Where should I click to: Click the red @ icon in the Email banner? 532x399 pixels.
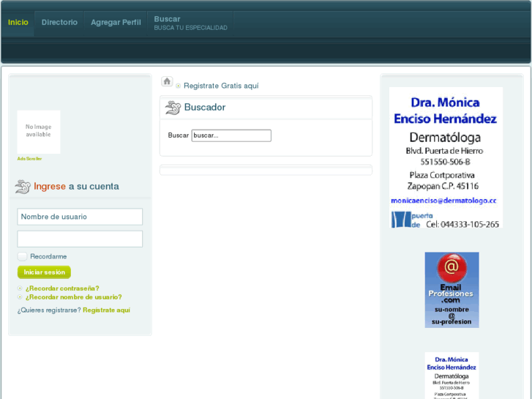click(x=452, y=267)
